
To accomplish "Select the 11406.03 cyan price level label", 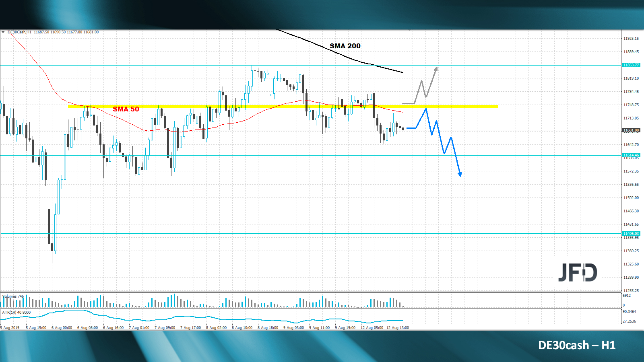I will point(631,234).
